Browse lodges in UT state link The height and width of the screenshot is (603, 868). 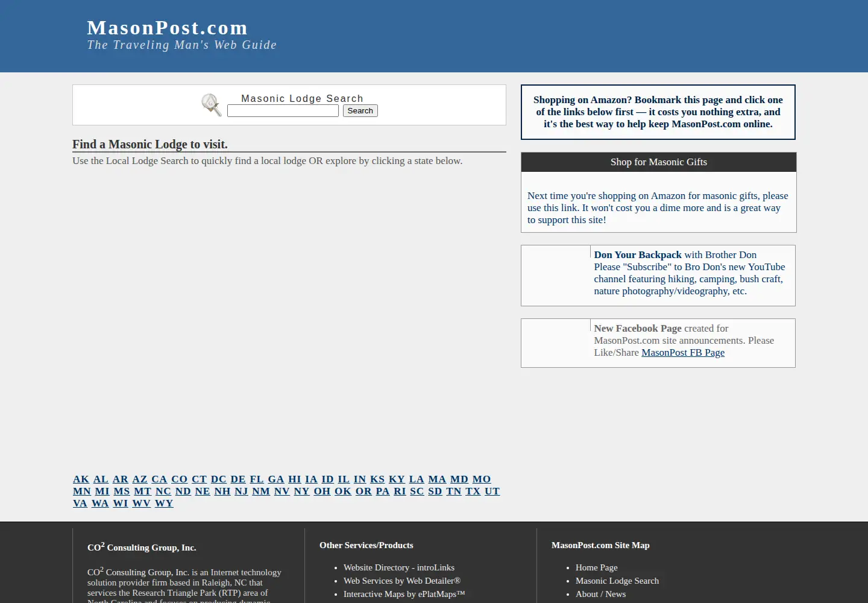tap(492, 491)
